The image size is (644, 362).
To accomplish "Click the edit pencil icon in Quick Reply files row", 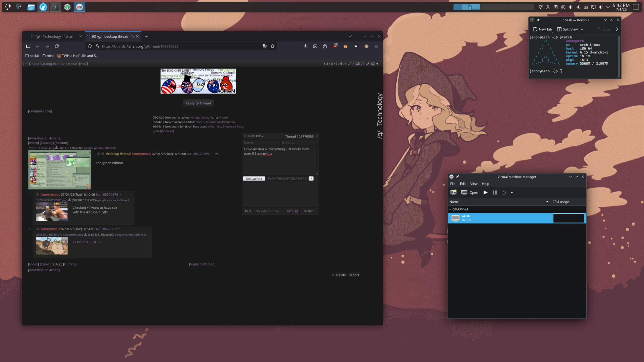I will [x=289, y=211].
